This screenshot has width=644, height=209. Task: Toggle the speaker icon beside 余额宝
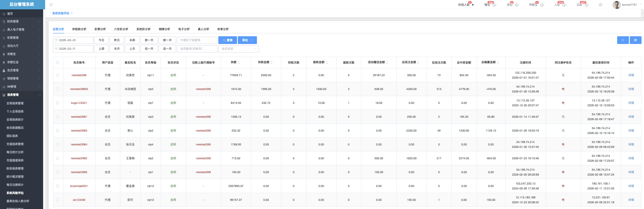[x=542, y=5]
